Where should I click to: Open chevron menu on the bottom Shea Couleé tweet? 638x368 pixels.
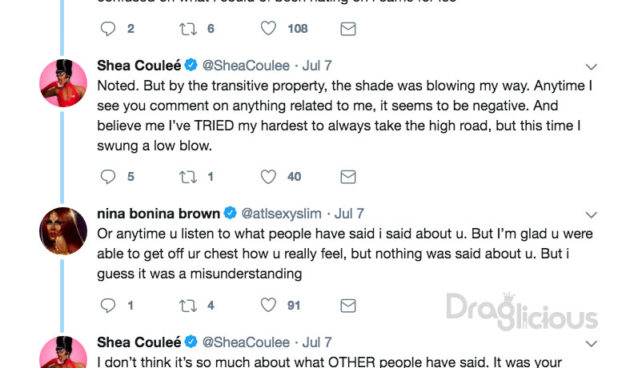[x=591, y=344]
